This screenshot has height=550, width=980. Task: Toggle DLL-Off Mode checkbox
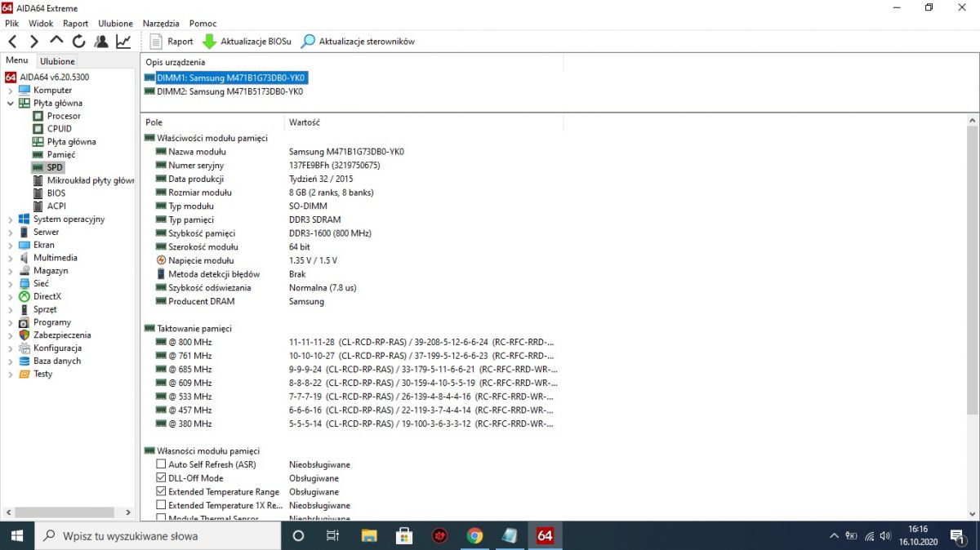[x=161, y=478]
